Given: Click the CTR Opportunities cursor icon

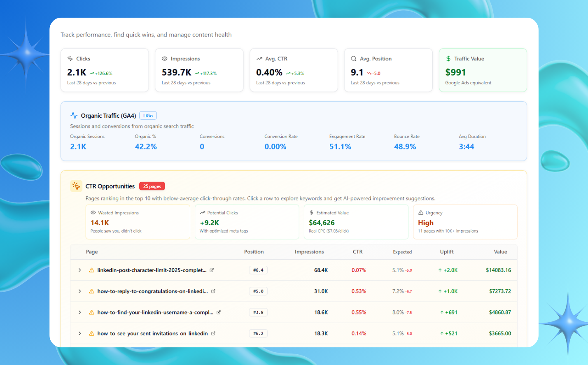Looking at the screenshot, I should click(x=76, y=186).
